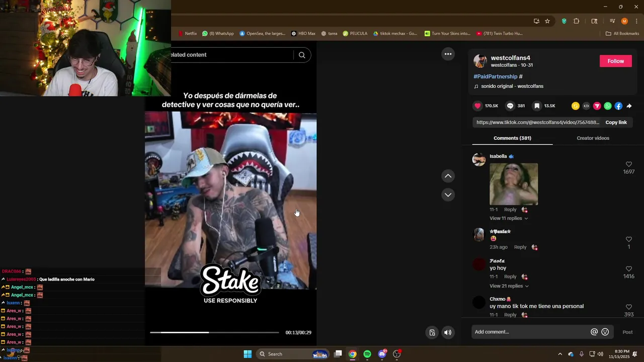Screen dimensions: 644x362
Task: Insert mention with @ icon
Action: coord(594,332)
